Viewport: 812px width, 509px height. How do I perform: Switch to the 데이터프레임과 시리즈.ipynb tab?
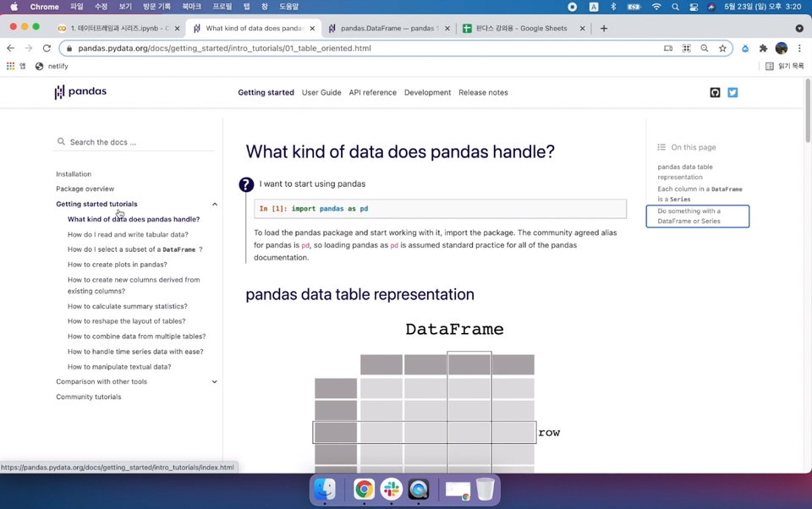[x=118, y=29]
